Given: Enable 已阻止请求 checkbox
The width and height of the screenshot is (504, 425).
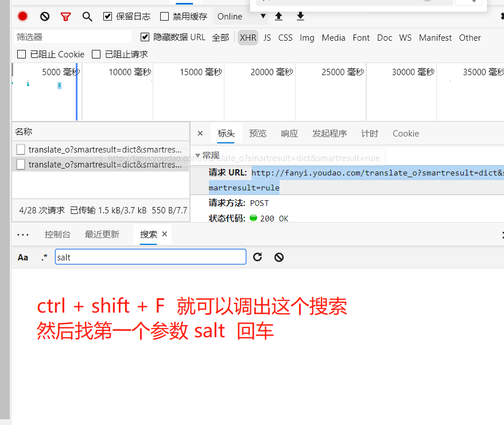Looking at the screenshot, I should click(x=96, y=54).
